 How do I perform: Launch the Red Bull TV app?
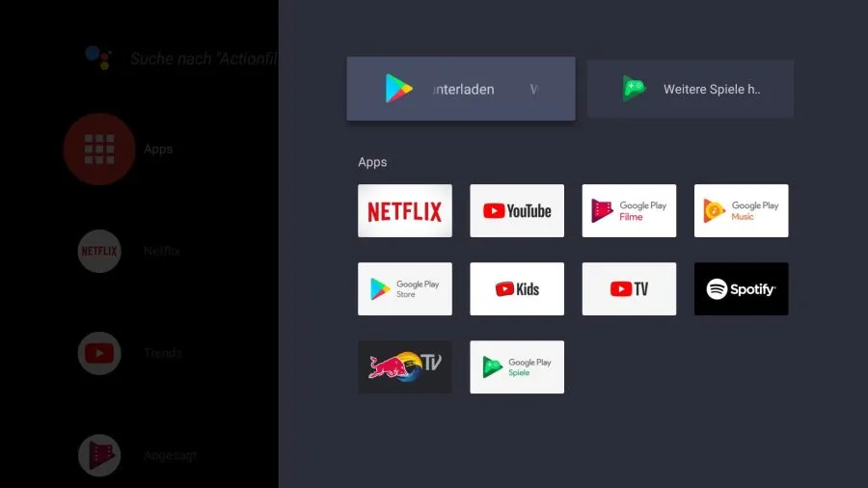(x=405, y=366)
